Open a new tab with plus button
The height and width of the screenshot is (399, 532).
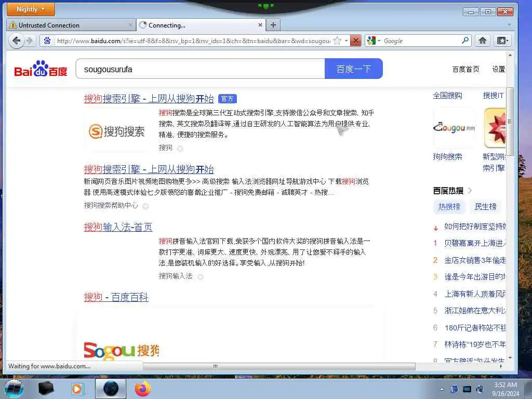[273, 25]
